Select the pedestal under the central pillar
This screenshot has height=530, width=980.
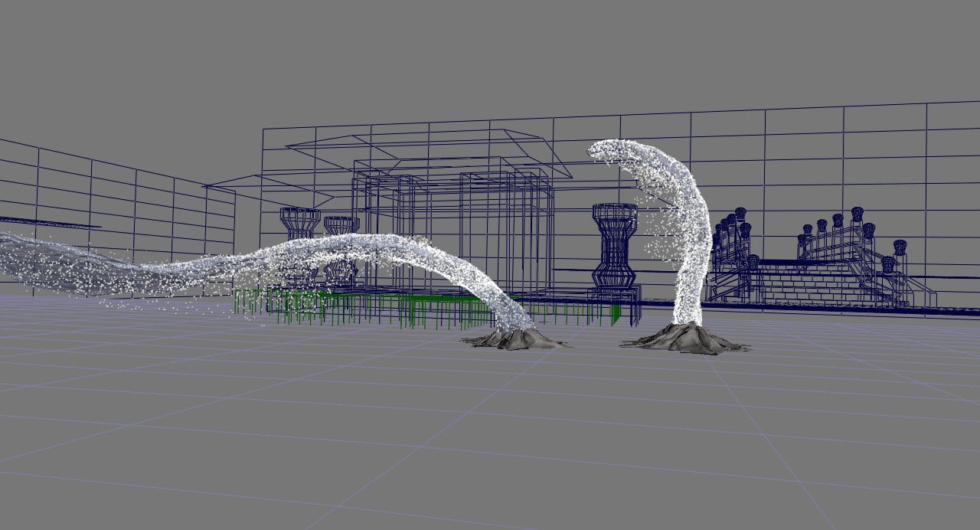tap(615, 293)
